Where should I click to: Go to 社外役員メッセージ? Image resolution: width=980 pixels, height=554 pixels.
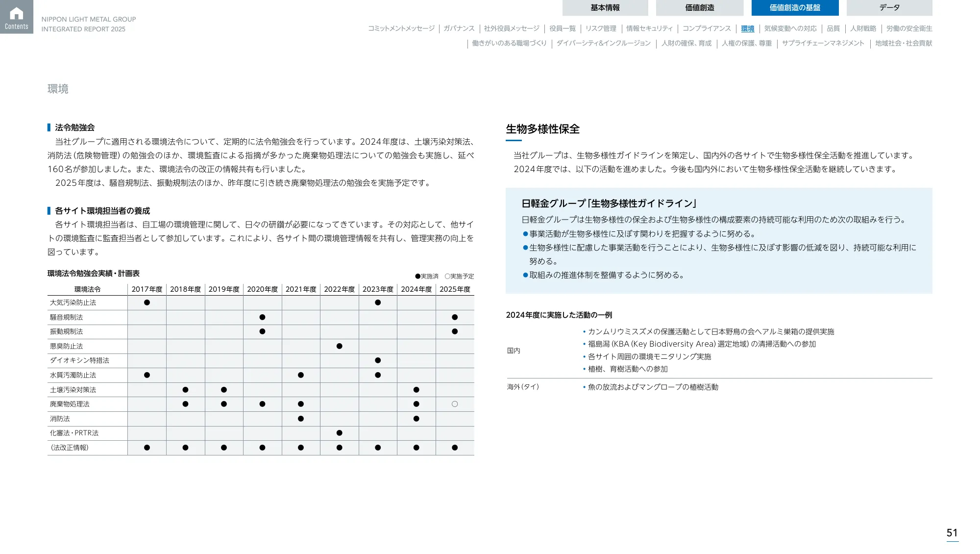pos(511,28)
